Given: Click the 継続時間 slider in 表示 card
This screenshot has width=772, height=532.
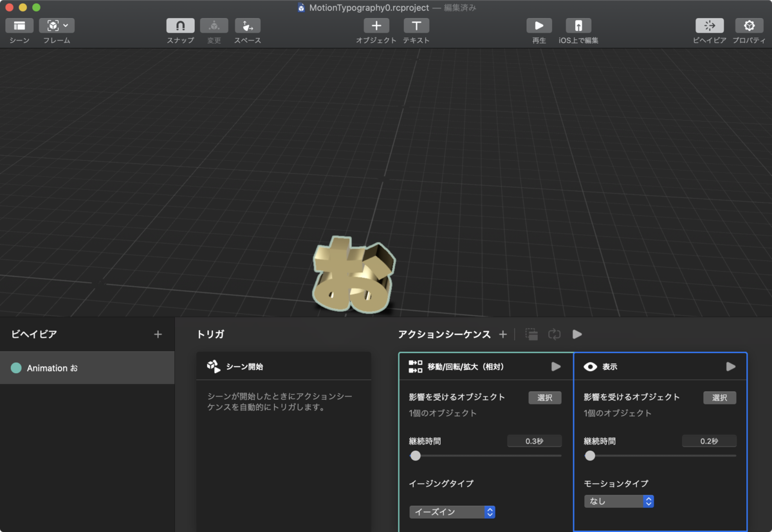Looking at the screenshot, I should pyautogui.click(x=660, y=455).
